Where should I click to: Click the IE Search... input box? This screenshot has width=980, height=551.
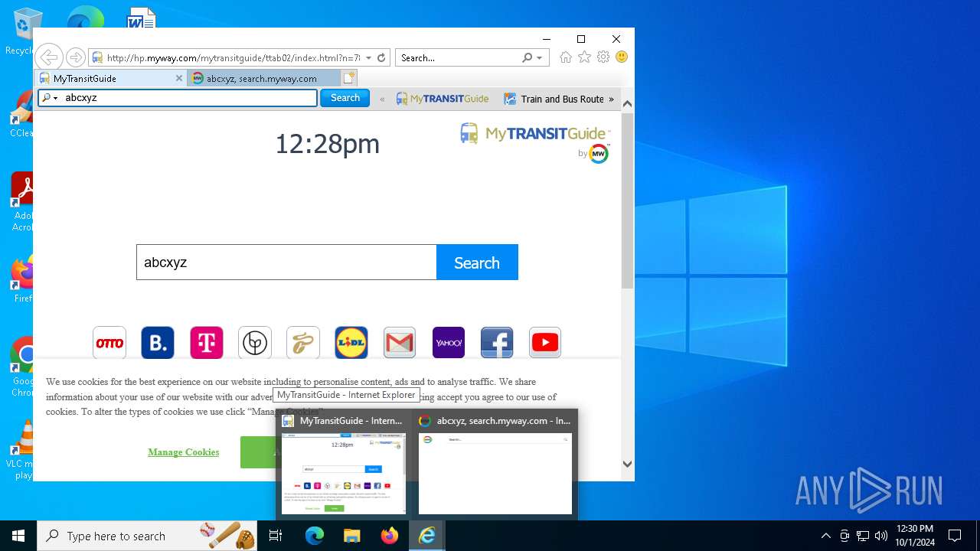(x=458, y=57)
